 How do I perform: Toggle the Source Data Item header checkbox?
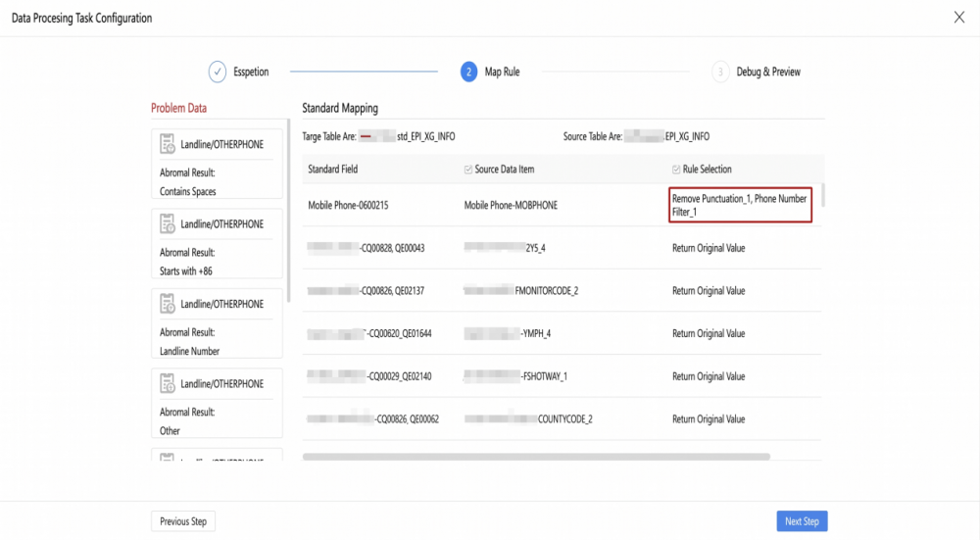(468, 170)
